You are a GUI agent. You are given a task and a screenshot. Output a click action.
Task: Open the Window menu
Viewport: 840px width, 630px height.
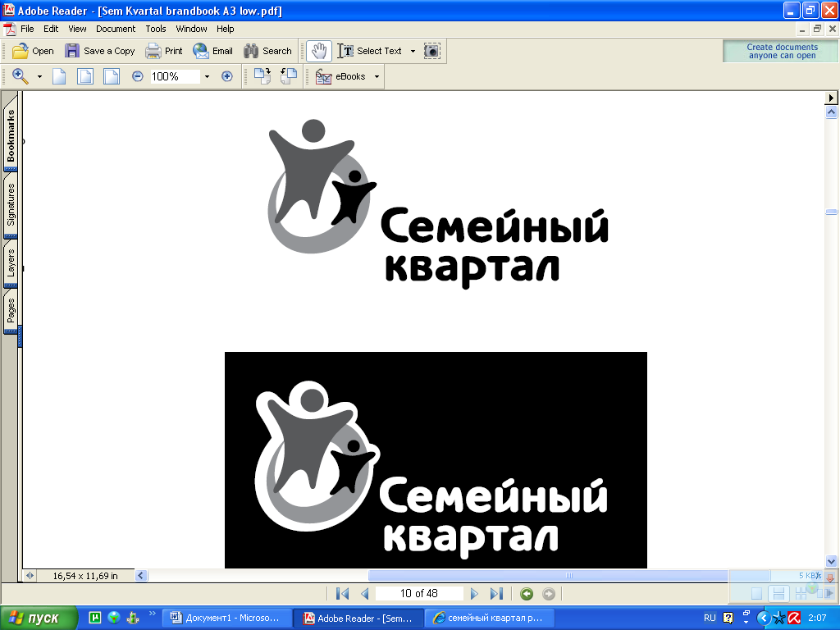[x=191, y=29]
